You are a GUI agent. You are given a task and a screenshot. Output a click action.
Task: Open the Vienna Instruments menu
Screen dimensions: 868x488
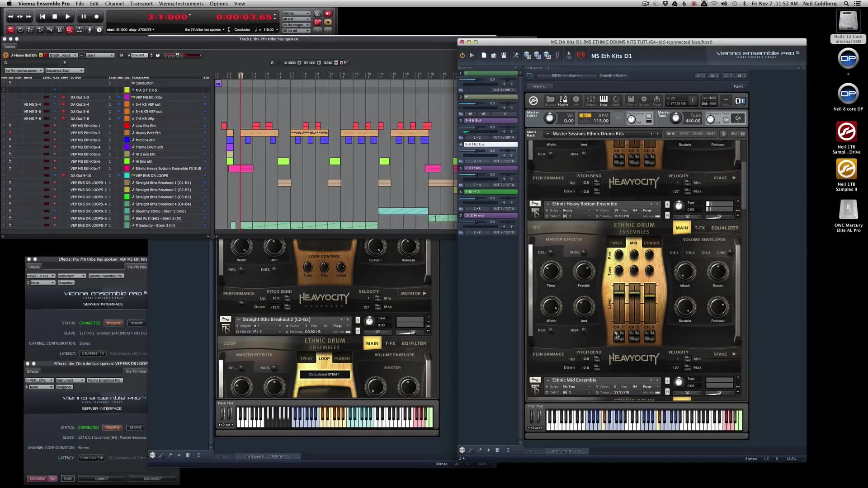181,4
